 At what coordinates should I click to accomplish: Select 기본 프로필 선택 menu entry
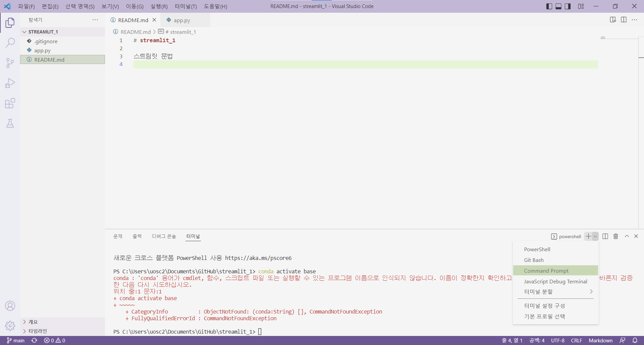click(556, 317)
